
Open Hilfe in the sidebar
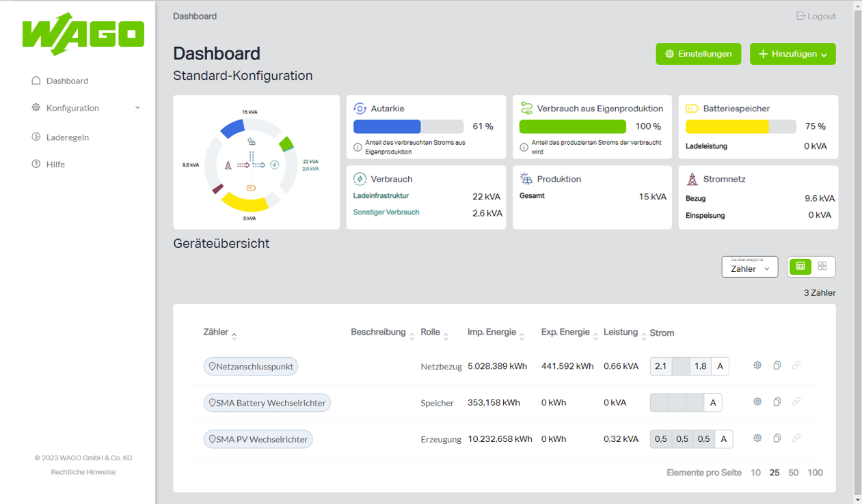pos(55,165)
